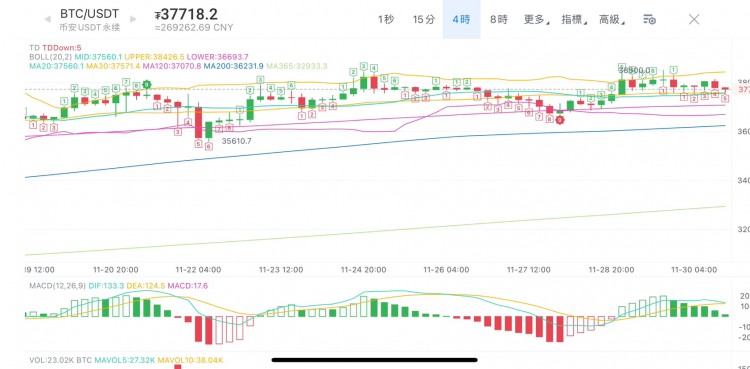Tap the 币安USDT永续 label
The height and width of the screenshot is (369, 750).
[x=89, y=27]
